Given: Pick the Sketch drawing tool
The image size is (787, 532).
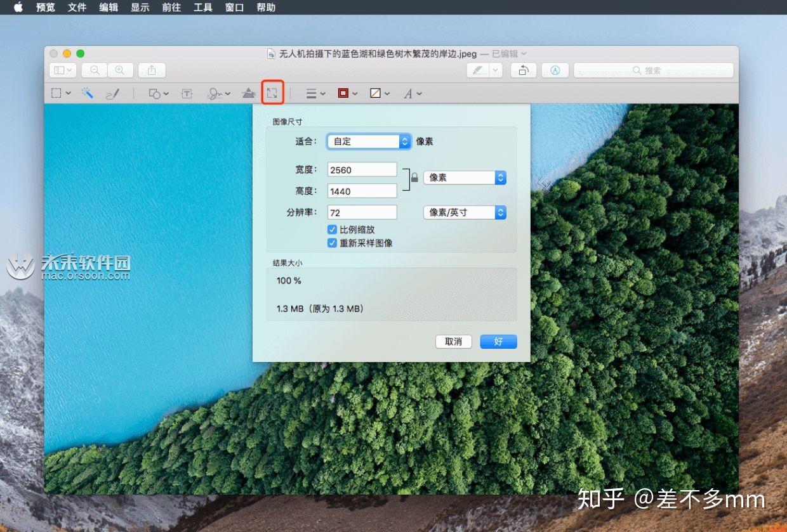Looking at the screenshot, I should (x=113, y=93).
